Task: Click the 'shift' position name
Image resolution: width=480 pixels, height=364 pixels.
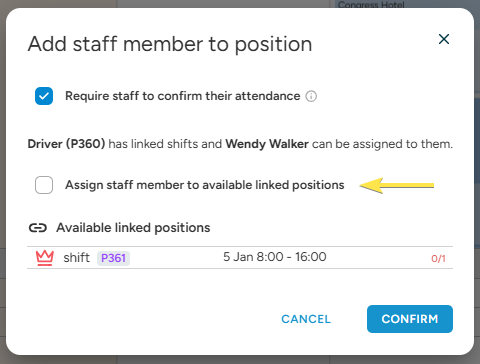Action: tap(77, 258)
